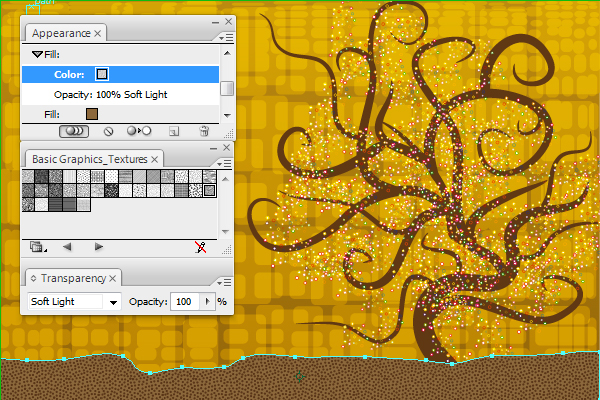
Task: Delete selected item with Appearance trash icon
Action: 204,131
